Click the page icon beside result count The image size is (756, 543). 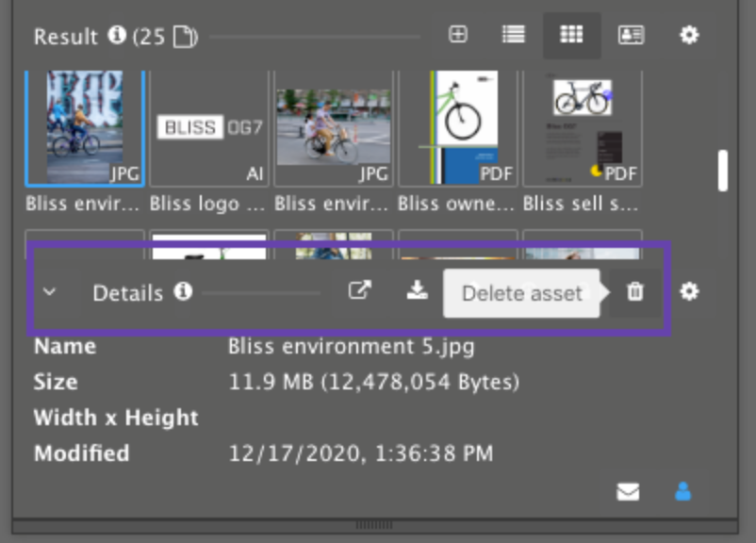pos(184,37)
